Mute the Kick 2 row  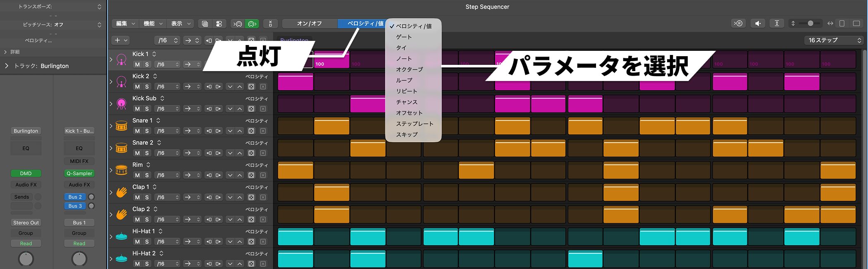click(x=137, y=87)
